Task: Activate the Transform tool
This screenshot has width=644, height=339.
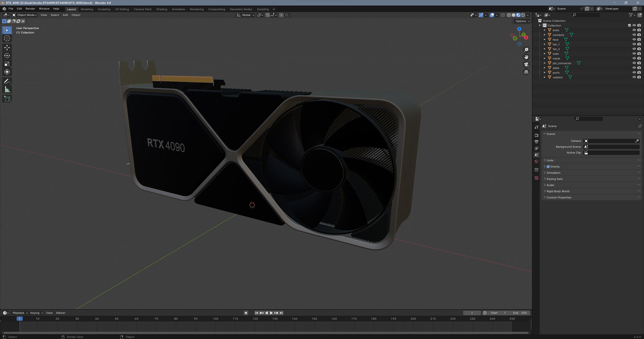Action: (7, 72)
